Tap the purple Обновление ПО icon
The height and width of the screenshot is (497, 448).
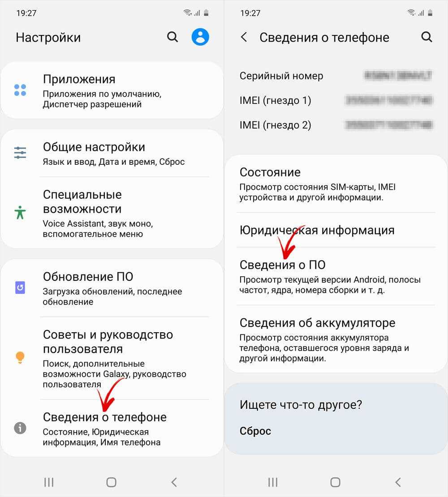[x=20, y=287]
